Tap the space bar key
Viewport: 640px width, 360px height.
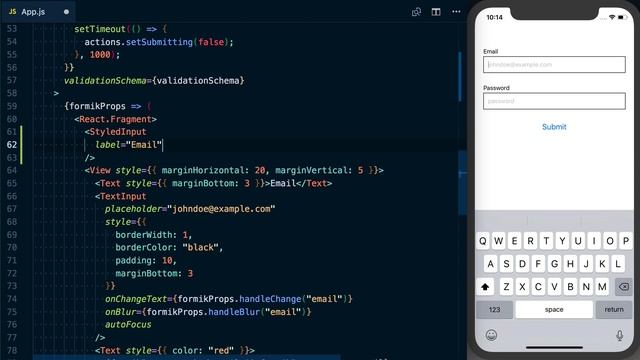tap(554, 309)
